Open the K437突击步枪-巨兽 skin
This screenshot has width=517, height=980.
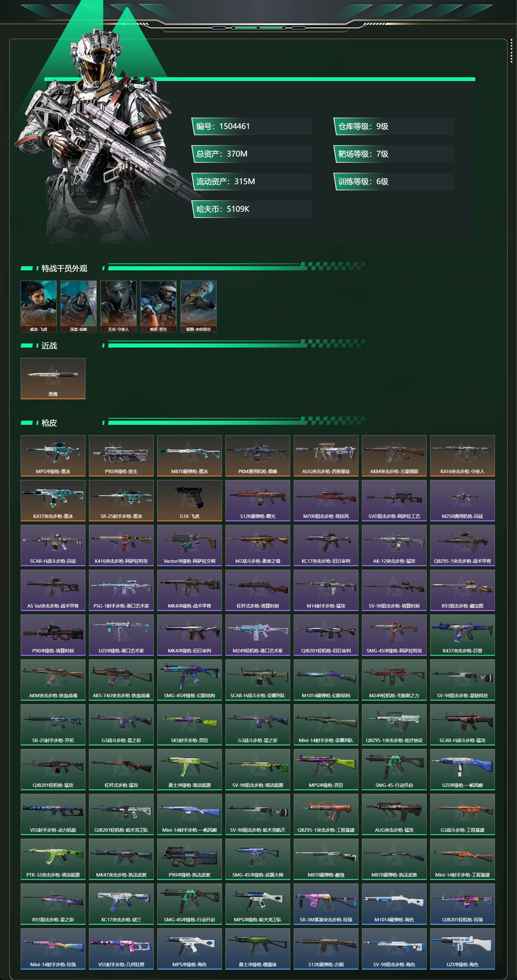462,635
